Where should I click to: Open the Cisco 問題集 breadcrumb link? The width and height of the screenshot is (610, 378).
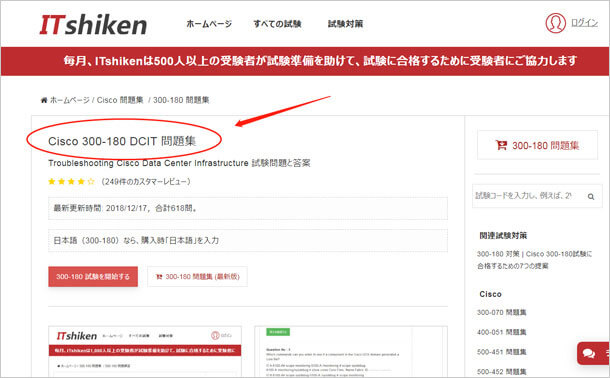(x=120, y=100)
